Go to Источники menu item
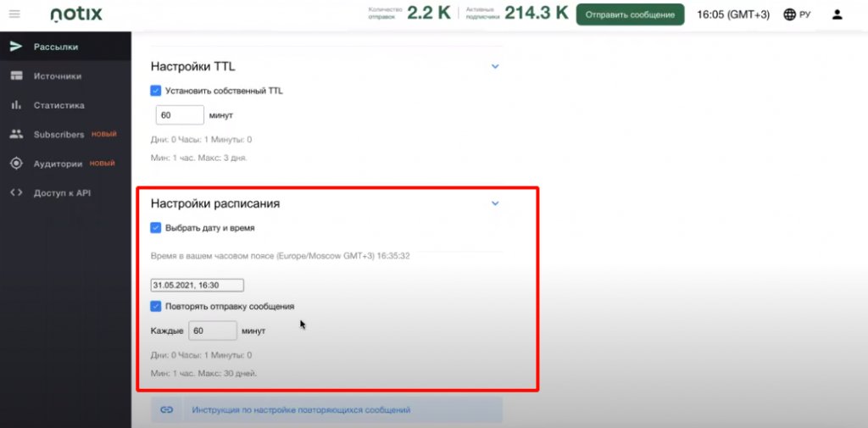 tap(57, 76)
